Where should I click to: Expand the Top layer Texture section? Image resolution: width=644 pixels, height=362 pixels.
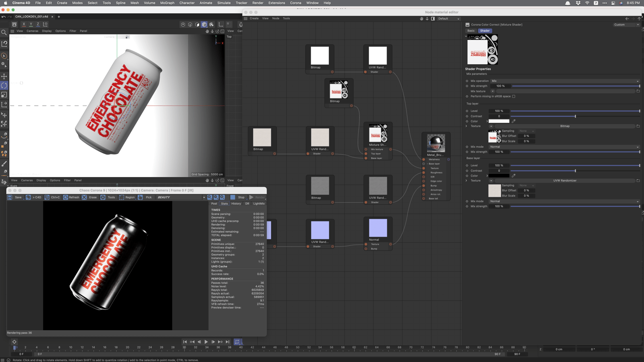[x=466, y=126]
